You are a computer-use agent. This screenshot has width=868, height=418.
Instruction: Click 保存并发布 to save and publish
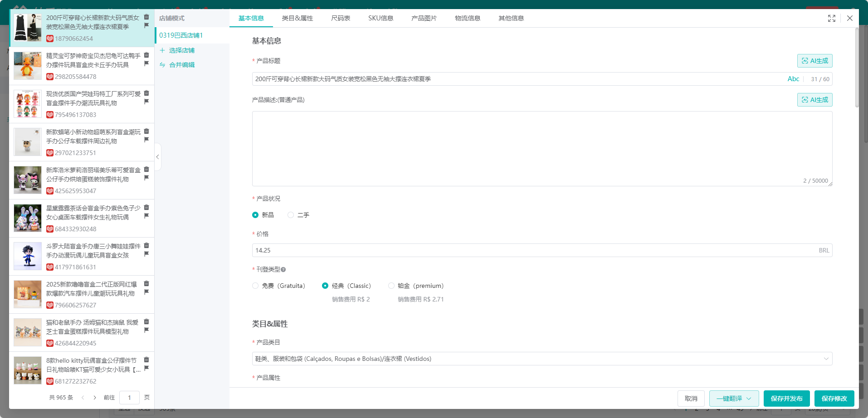pyautogui.click(x=786, y=399)
